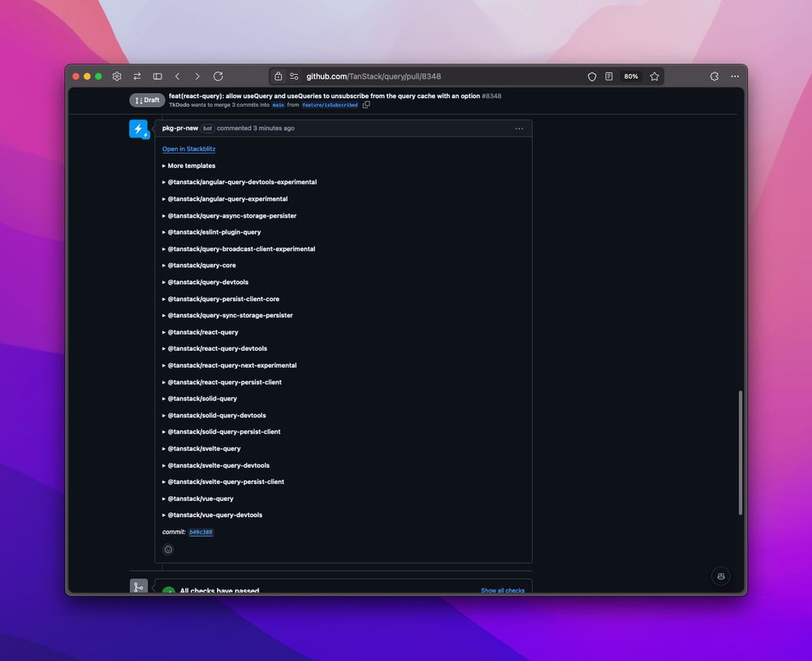Click the floating assistant icon at bottom right
This screenshot has height=661, width=812.
721,576
